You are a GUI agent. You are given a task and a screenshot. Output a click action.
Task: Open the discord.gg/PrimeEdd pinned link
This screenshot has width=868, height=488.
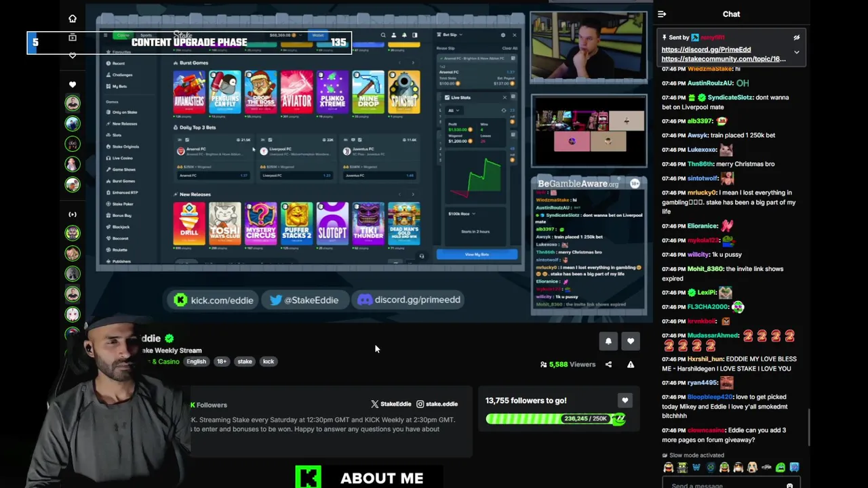point(706,49)
